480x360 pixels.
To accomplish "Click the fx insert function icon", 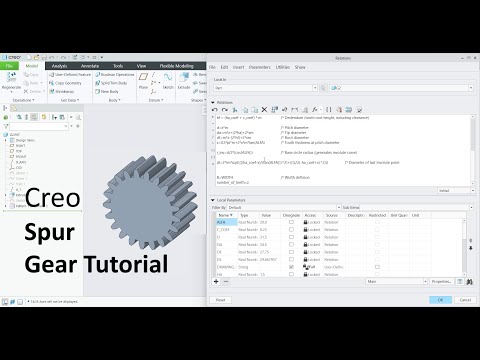I will (x=315, y=110).
